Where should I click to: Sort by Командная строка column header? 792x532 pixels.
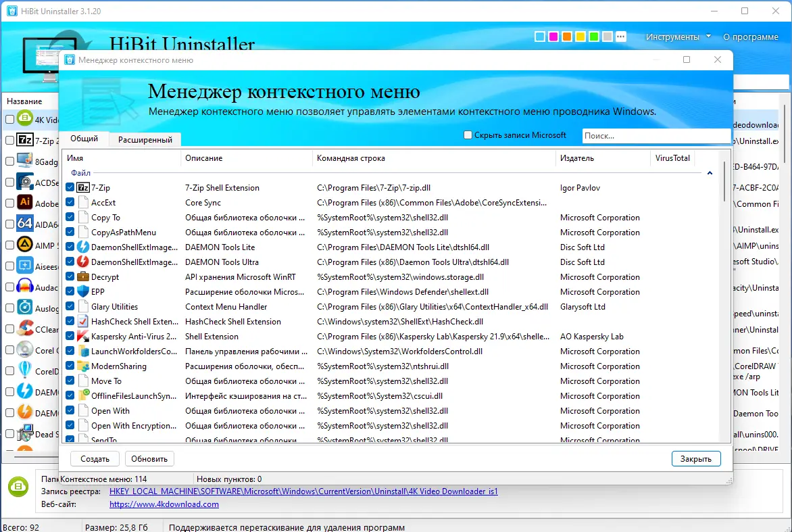point(434,158)
